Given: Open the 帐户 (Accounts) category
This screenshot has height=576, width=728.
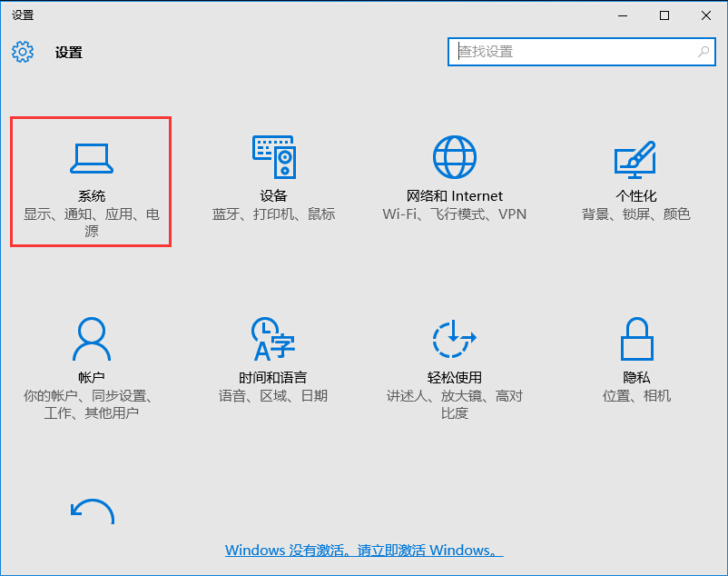Looking at the screenshot, I should click(91, 359).
